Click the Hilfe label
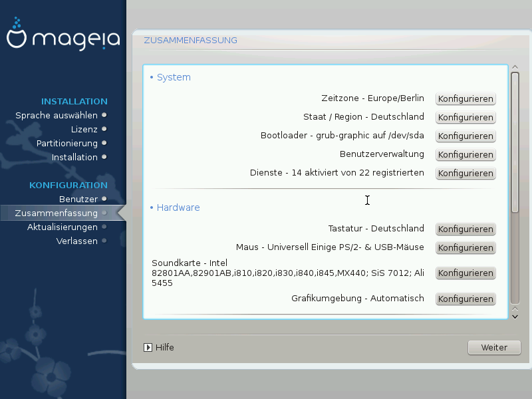 click(164, 347)
